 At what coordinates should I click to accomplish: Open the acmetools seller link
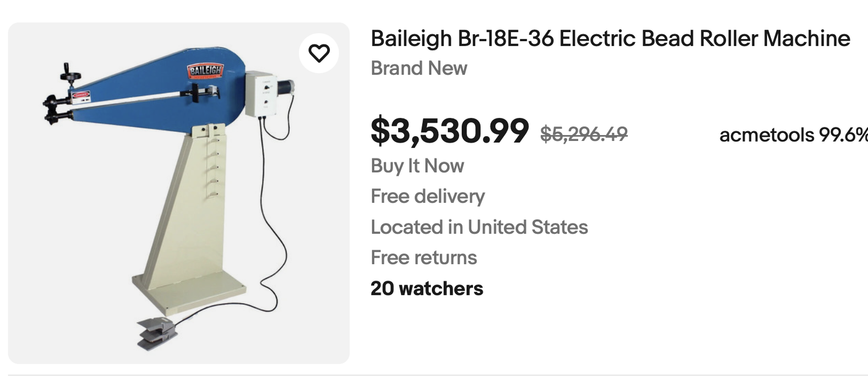point(766,135)
